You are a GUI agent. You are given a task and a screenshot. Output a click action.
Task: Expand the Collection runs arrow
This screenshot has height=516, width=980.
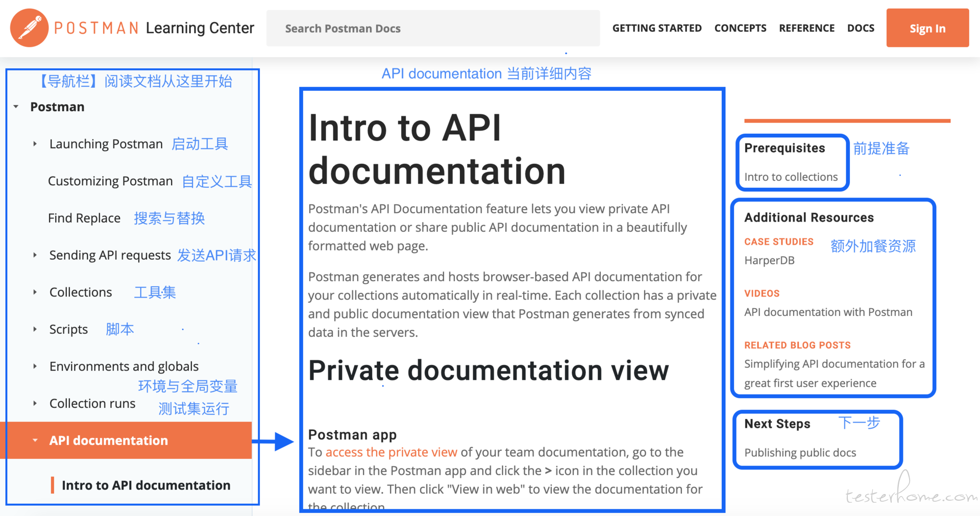[x=35, y=403]
